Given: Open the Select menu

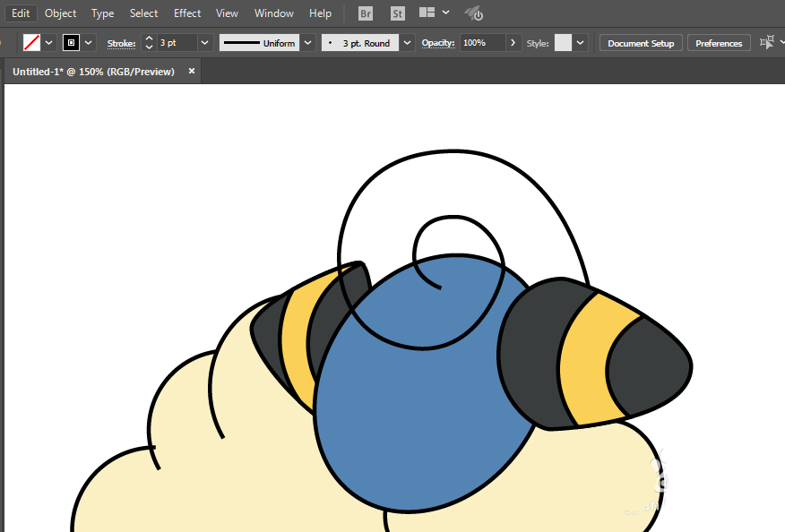Looking at the screenshot, I should coord(143,13).
